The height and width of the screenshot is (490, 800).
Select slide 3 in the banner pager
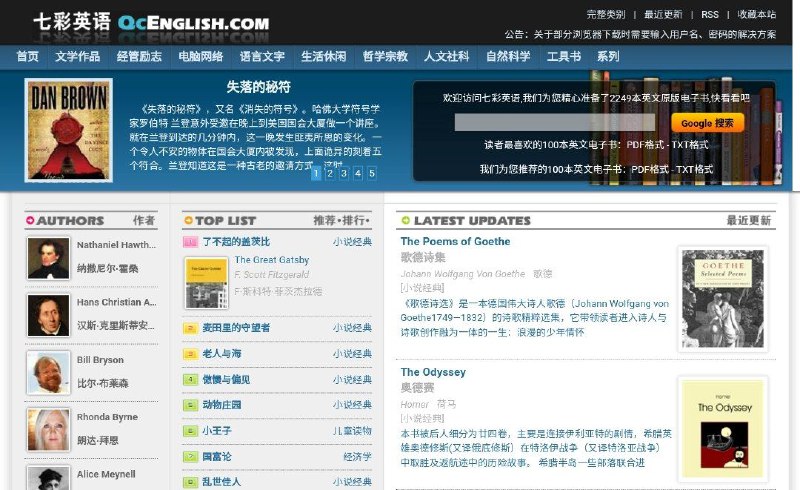point(344,174)
